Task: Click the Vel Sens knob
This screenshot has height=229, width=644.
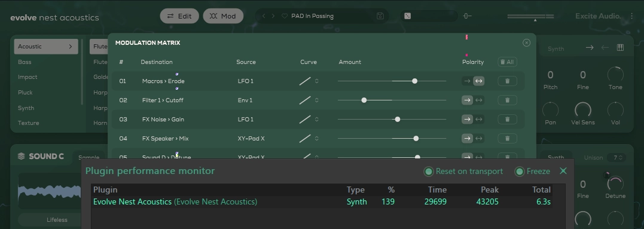Action: click(583, 109)
